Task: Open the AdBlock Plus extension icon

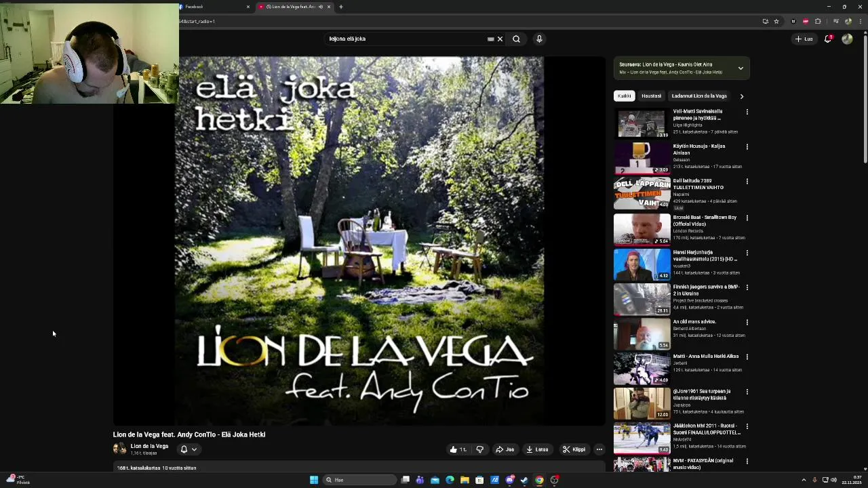Action: (806, 21)
